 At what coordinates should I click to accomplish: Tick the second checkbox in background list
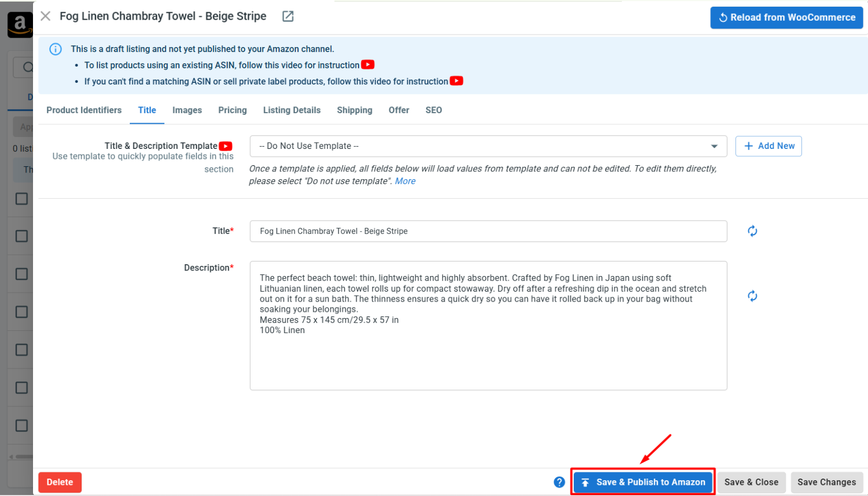coord(22,236)
